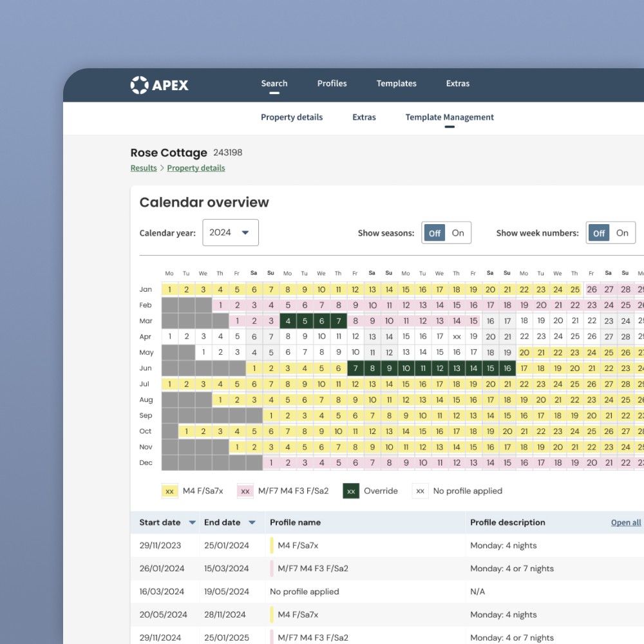Follow the Results breadcrumb link

click(x=144, y=168)
